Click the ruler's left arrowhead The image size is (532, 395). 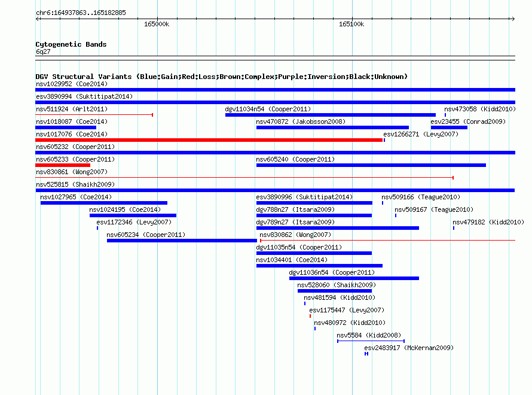pos(38,19)
